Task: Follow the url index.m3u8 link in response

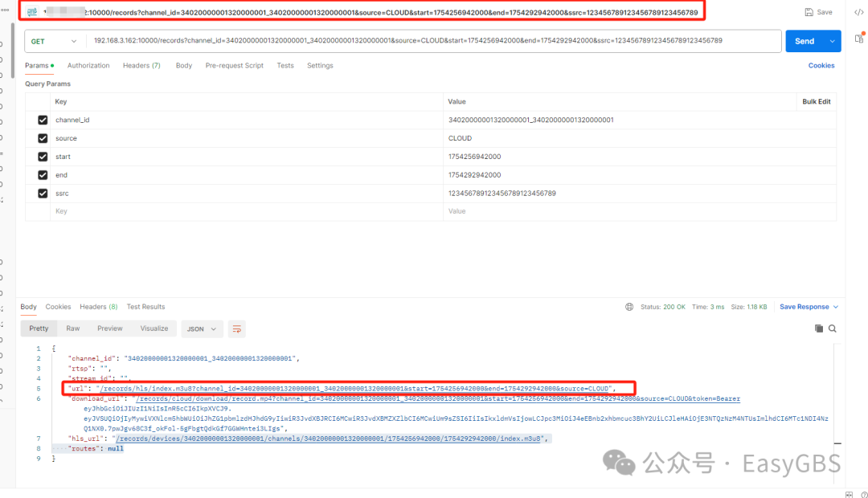Action: [x=354, y=389]
